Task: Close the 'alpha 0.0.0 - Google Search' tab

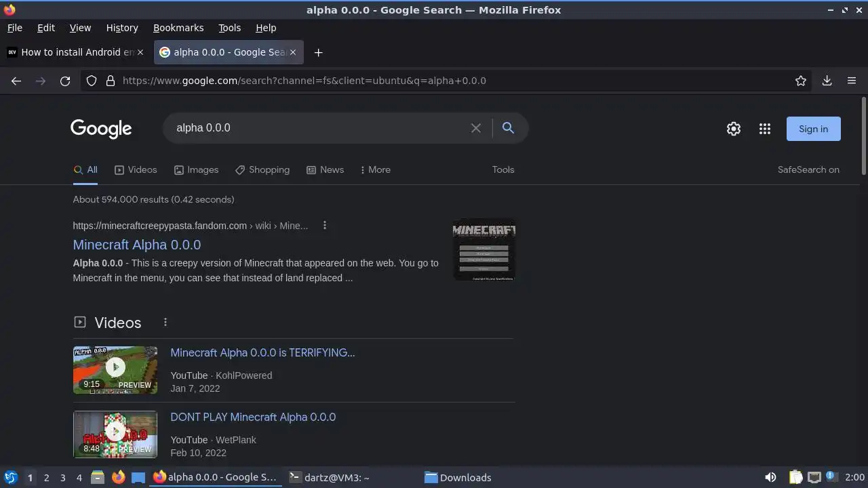Action: tap(293, 52)
